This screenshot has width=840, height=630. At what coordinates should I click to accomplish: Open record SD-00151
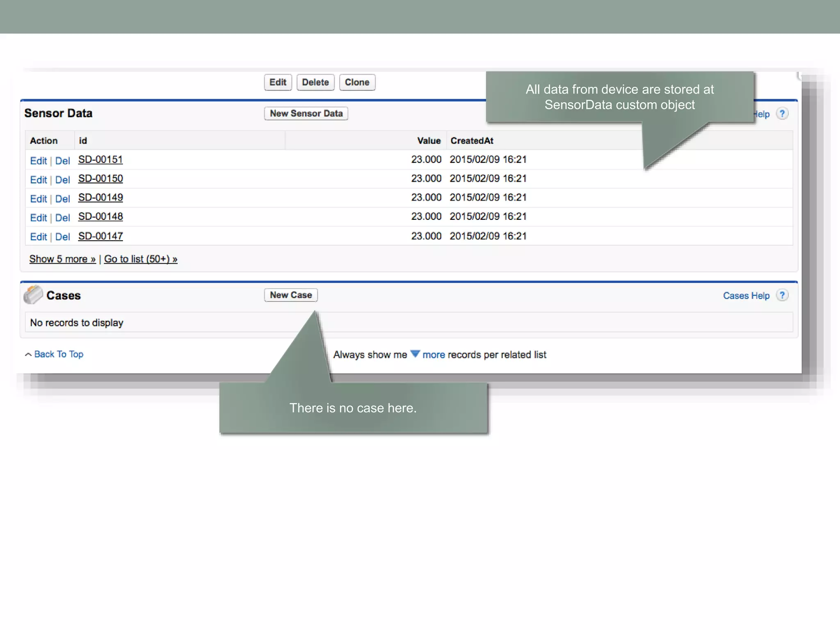point(100,160)
